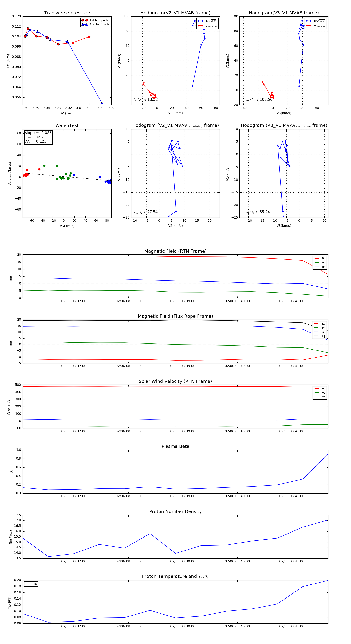Click the "A' (T·m)" x-axis label
The height and width of the screenshot is (644, 351).
67,113
